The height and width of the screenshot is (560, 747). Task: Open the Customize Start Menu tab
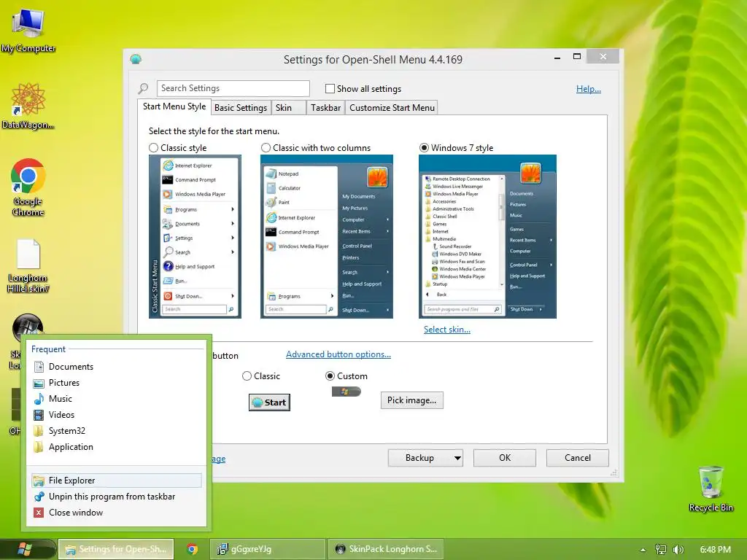click(392, 108)
